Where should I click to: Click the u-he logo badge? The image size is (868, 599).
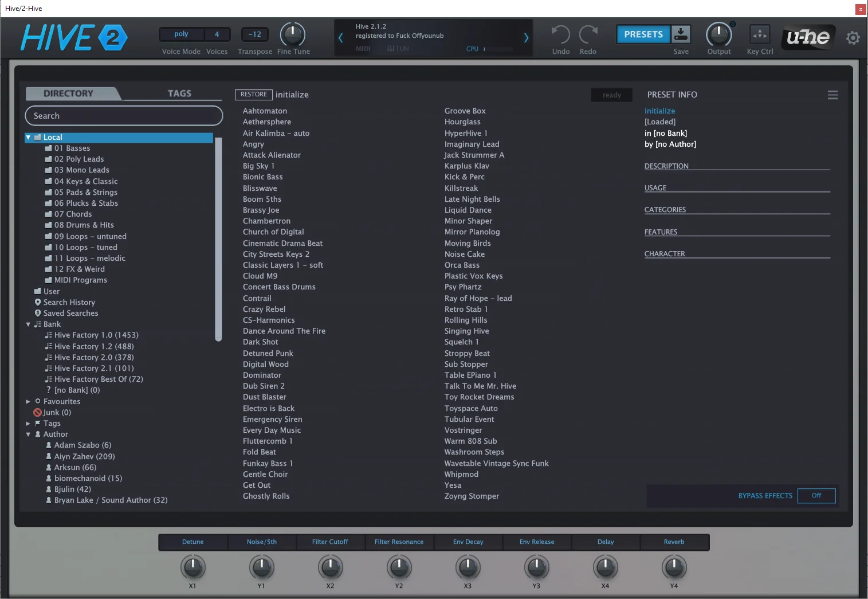click(808, 37)
